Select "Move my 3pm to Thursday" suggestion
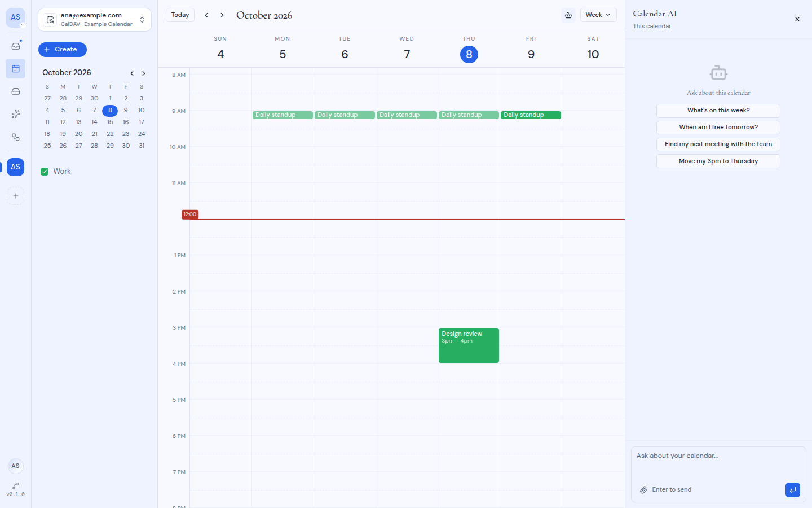Image resolution: width=812 pixels, height=508 pixels. click(718, 161)
